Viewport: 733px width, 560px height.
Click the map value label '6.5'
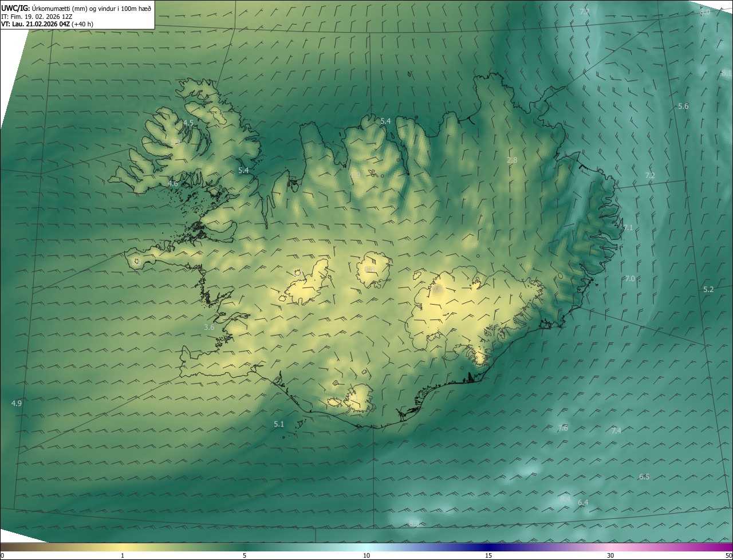(644, 477)
